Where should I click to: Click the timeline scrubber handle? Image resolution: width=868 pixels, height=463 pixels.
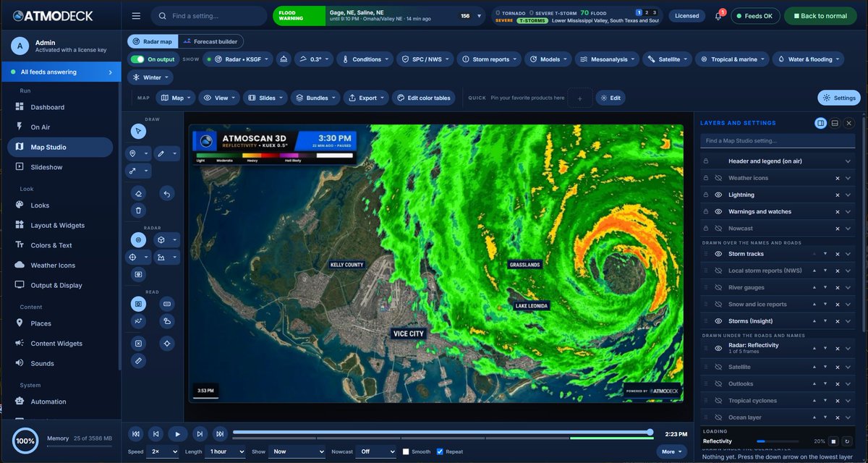pos(650,432)
